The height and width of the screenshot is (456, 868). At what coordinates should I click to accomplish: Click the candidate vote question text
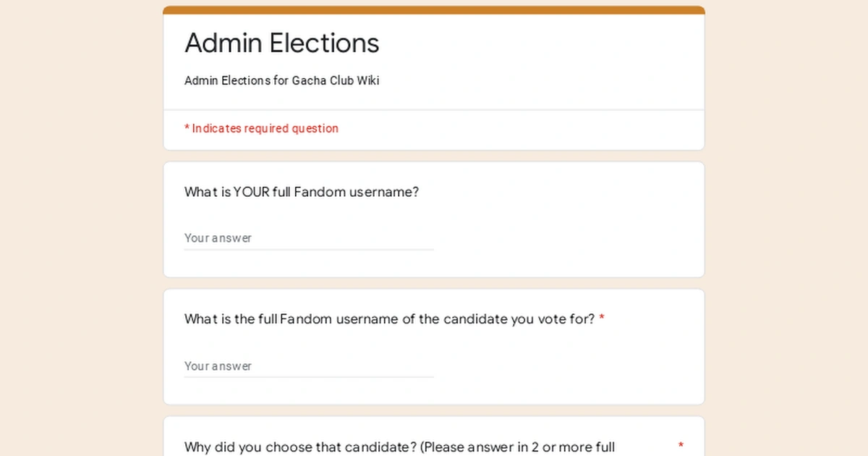coord(388,318)
